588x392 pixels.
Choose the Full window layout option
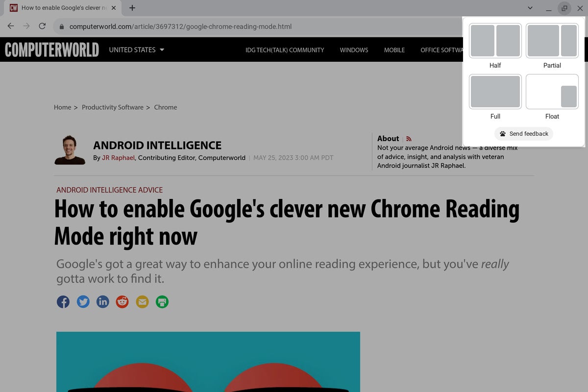495,92
